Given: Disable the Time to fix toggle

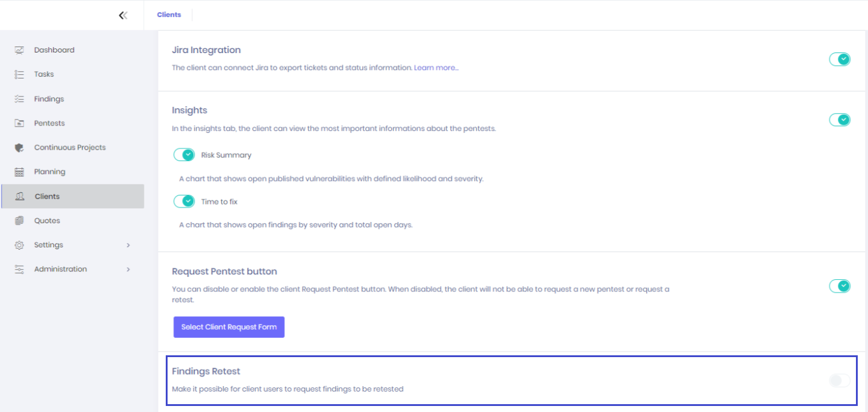Looking at the screenshot, I should click(184, 201).
